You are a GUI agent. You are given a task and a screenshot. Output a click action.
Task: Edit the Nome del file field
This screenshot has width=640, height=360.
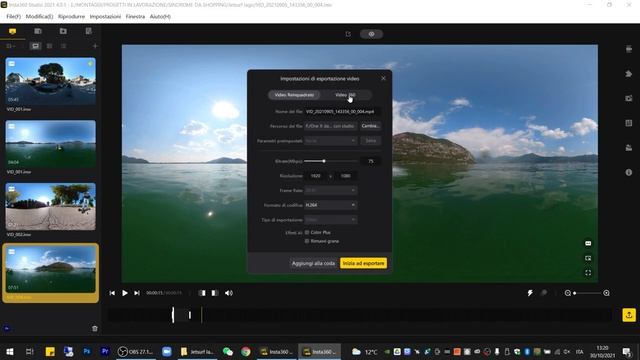(x=343, y=111)
